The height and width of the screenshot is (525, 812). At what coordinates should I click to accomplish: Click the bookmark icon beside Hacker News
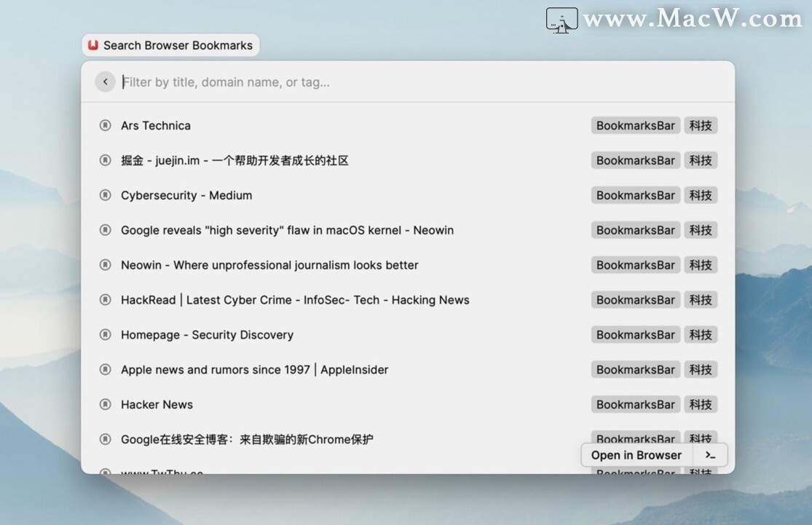click(105, 404)
